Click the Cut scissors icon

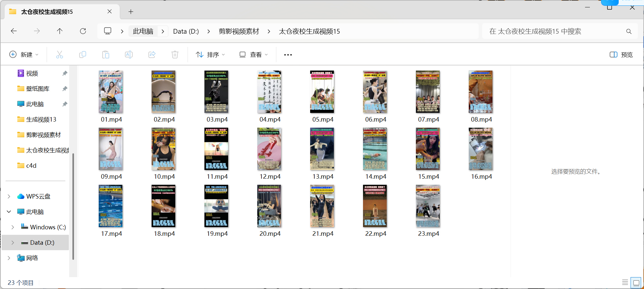(60, 55)
